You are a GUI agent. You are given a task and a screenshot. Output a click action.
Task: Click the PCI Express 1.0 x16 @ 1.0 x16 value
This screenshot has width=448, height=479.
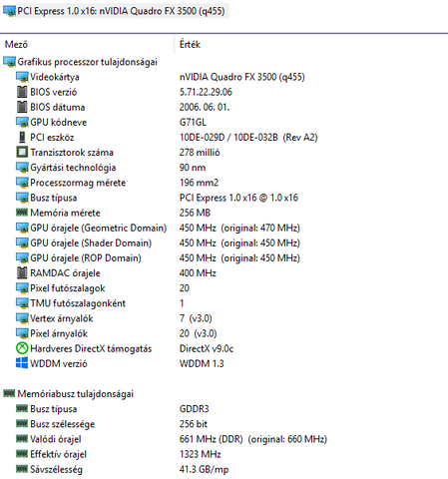238,198
